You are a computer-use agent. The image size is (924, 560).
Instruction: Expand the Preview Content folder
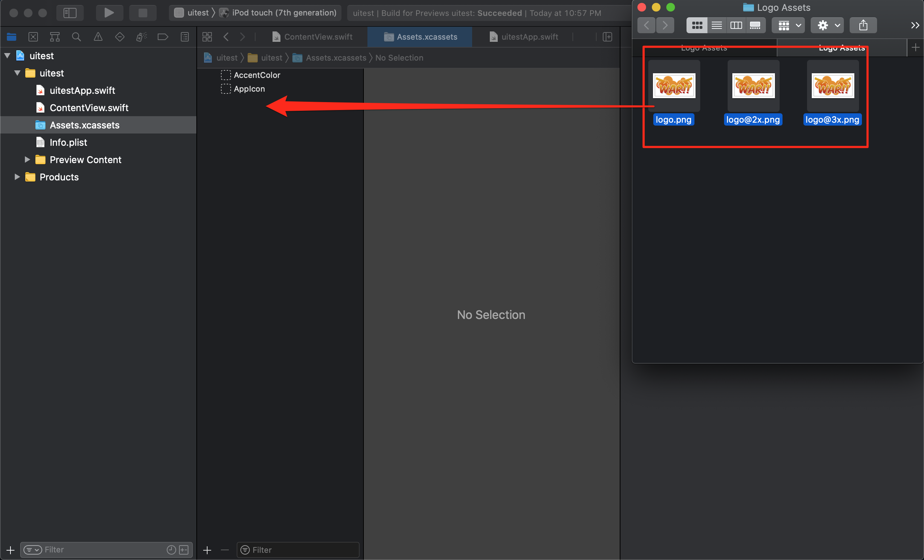27,160
